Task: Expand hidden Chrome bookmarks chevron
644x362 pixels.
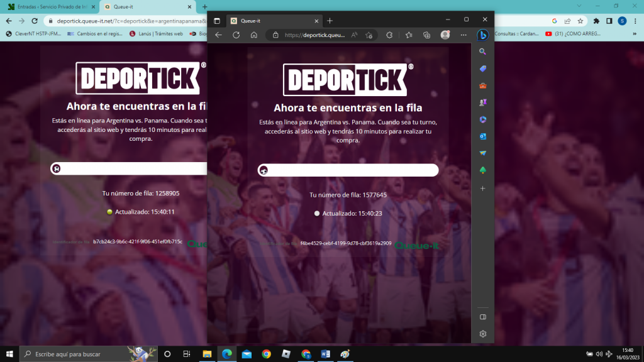Action: [x=635, y=34]
